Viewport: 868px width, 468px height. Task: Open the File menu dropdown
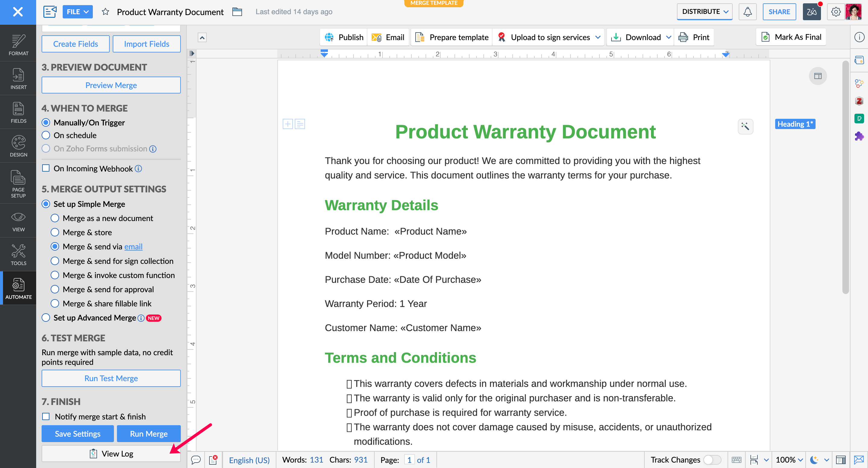tap(77, 12)
